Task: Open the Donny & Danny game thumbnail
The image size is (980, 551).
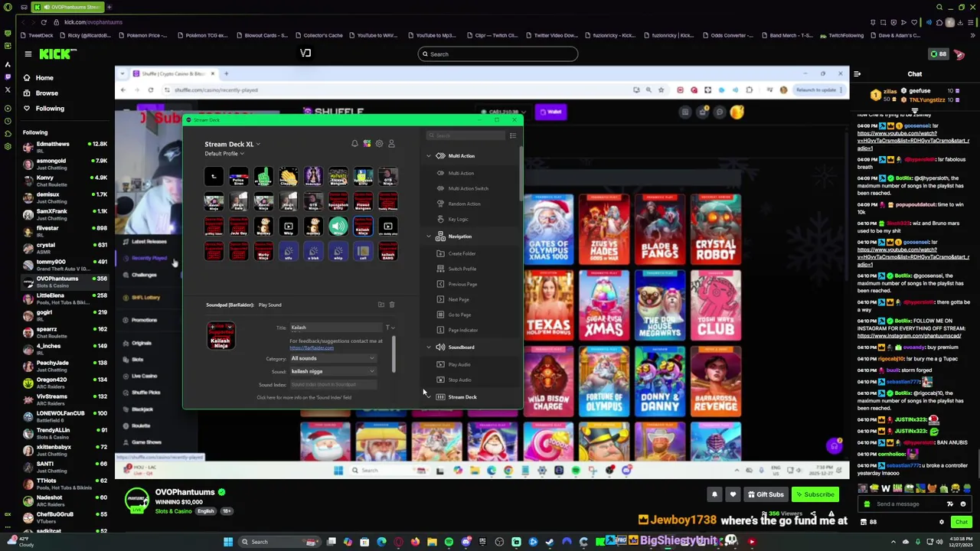Action: [659, 381]
